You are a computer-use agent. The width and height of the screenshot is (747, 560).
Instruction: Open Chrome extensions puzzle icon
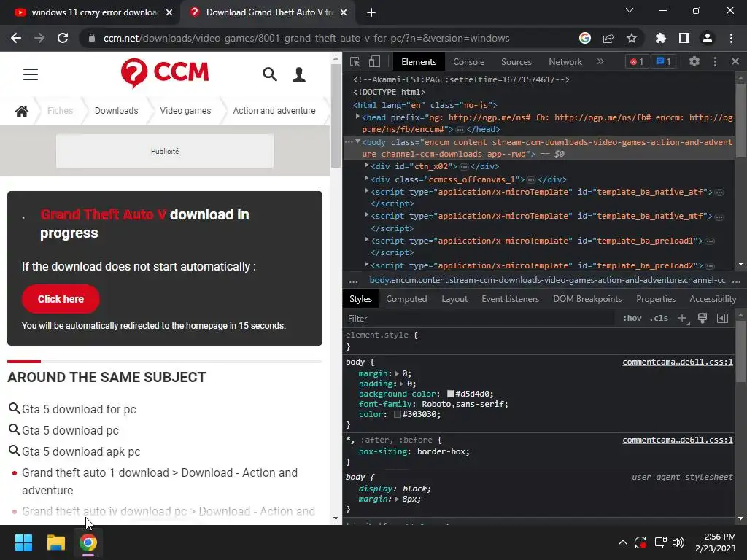tap(661, 38)
